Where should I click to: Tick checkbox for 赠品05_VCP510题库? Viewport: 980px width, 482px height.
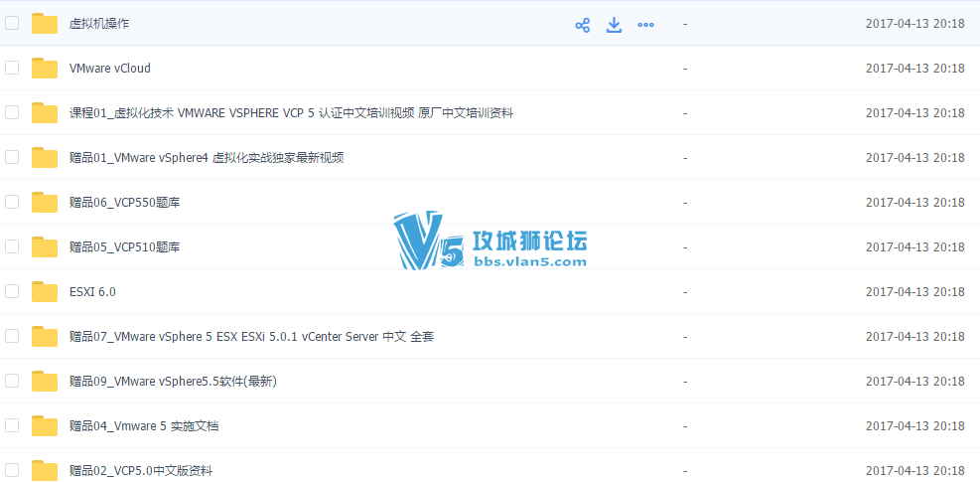[x=12, y=246]
